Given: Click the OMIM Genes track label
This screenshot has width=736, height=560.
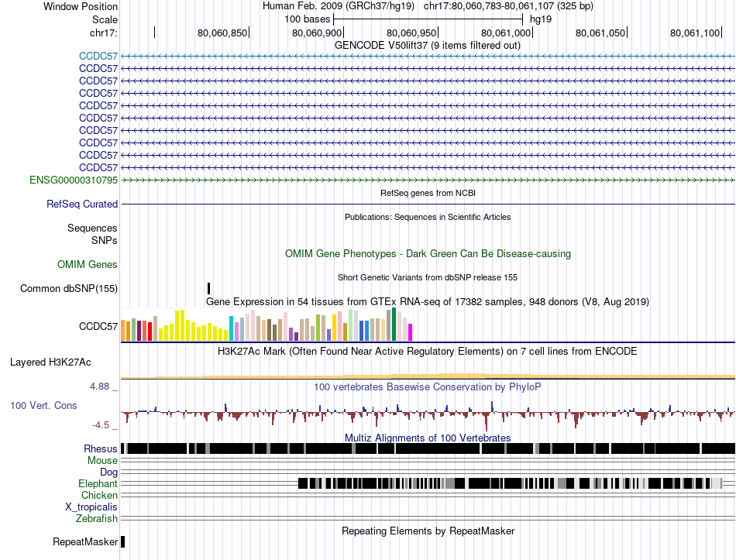Looking at the screenshot, I should tap(87, 265).
